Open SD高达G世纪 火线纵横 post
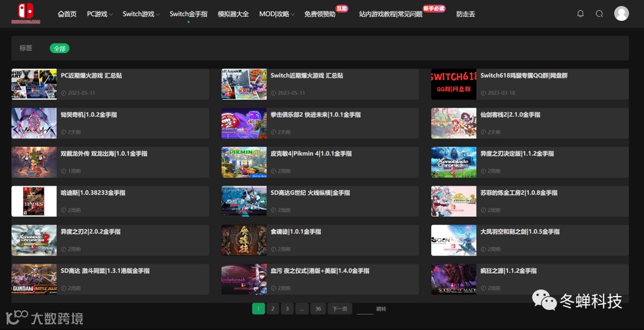Viewport: 644px width, 330px height. click(310, 193)
